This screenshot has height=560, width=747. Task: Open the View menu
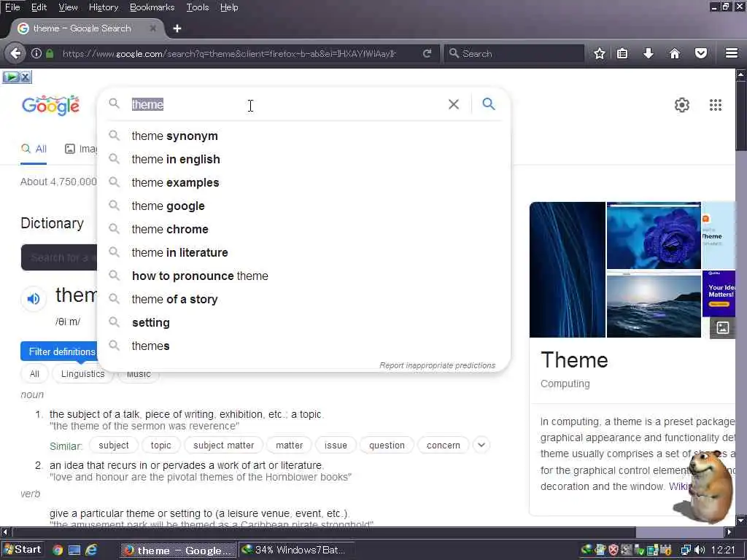[x=68, y=7]
